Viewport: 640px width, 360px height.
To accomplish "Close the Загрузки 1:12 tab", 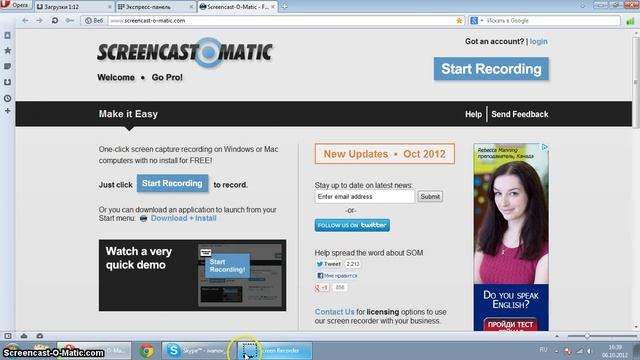I will click(109, 7).
